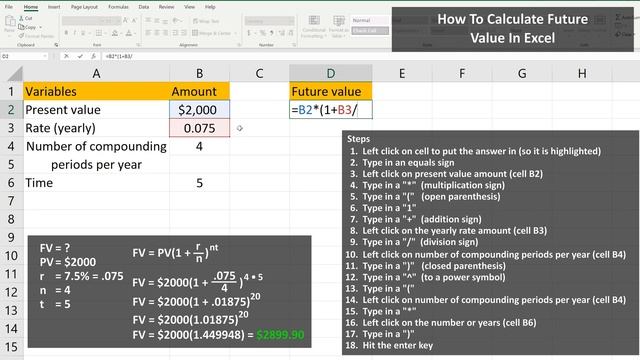
Task: Click the Decrease Decimal icon
Action: coord(291,33)
